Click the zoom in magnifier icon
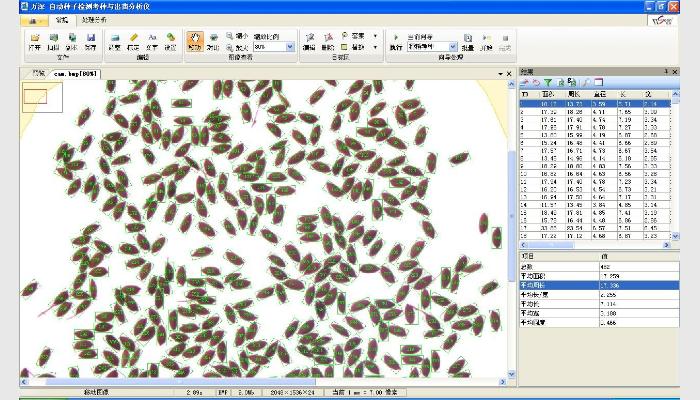700x400 pixels. click(230, 46)
